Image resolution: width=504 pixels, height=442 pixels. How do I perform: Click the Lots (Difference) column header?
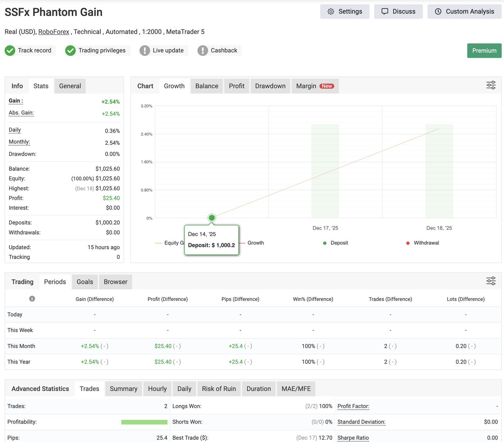point(466,299)
